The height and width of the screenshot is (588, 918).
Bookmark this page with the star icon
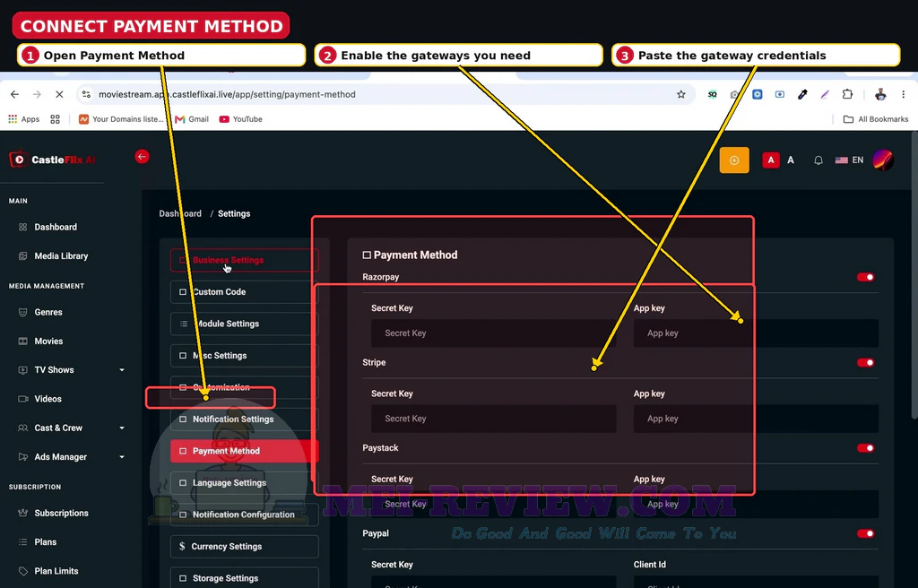[x=681, y=94]
